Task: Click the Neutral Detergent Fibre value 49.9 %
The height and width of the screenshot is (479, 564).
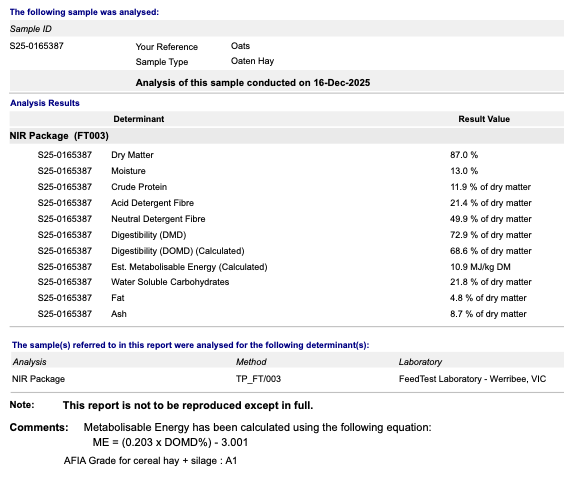Action: [491, 219]
